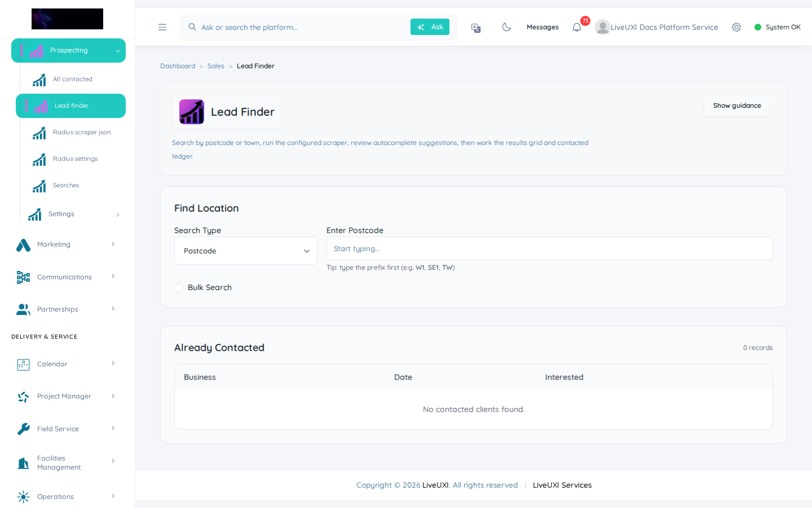Click the company logo in sidebar
The width and height of the screenshot is (812, 508).
(67, 19)
